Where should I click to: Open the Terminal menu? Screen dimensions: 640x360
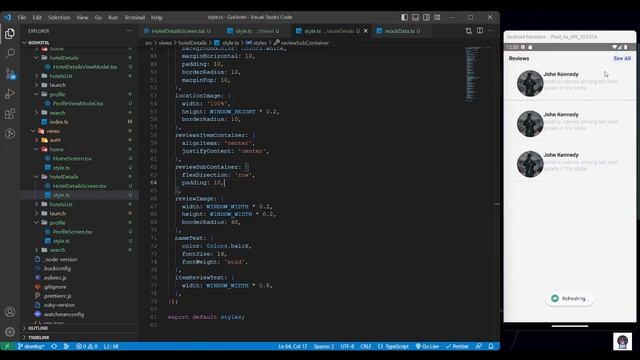(135, 18)
